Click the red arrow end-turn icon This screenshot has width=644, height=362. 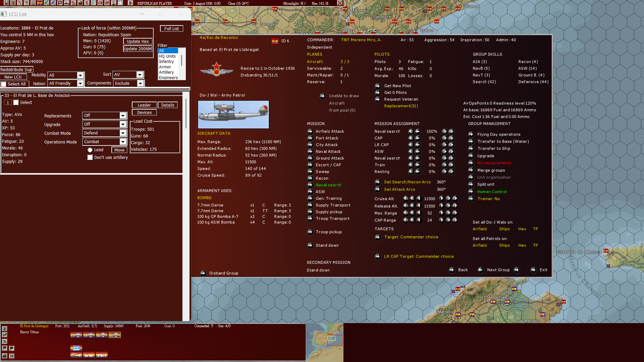click(131, 3)
